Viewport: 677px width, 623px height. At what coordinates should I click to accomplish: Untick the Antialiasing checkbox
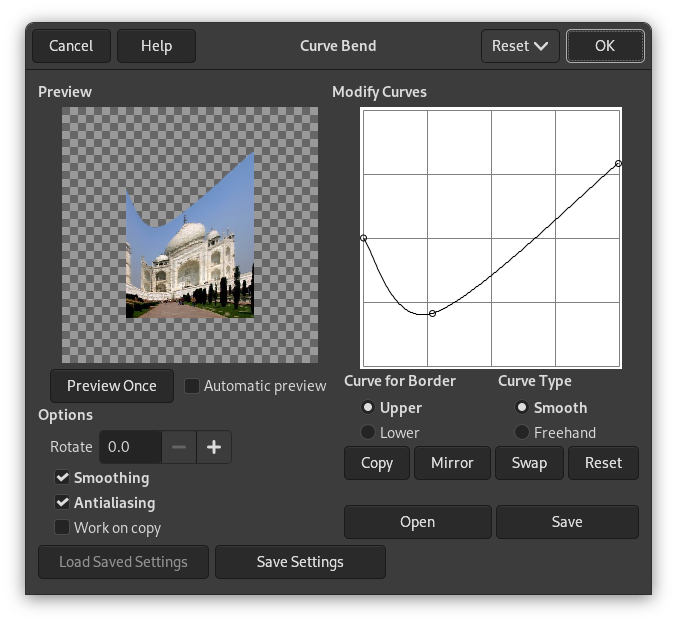coord(62,503)
